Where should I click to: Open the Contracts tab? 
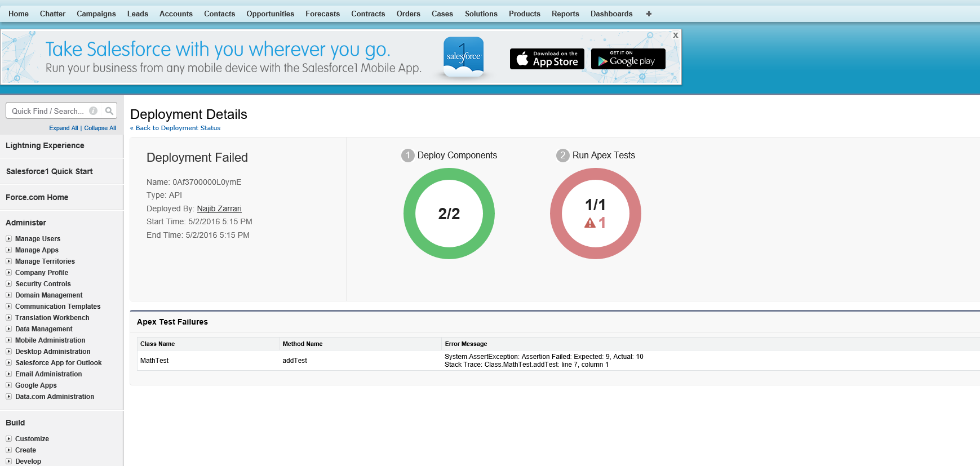368,14
